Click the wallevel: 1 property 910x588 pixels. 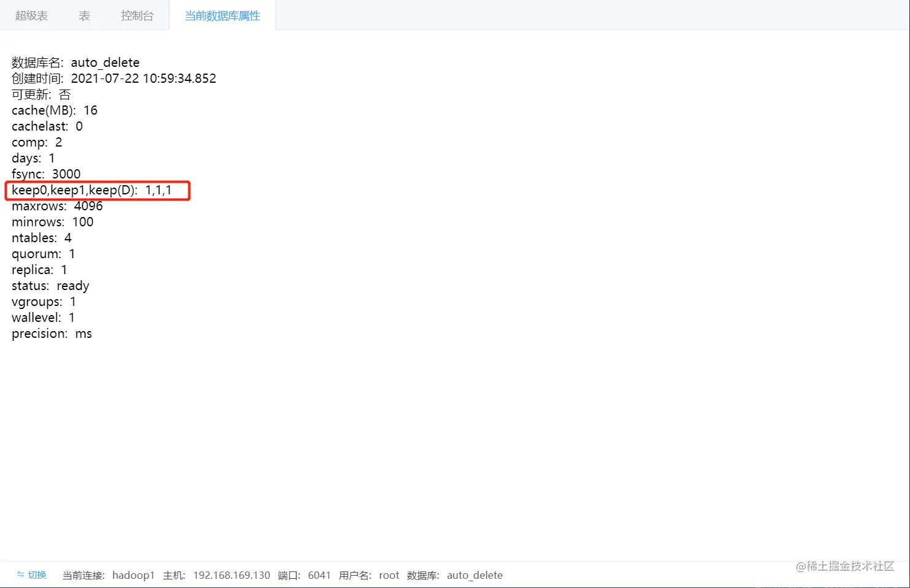click(x=44, y=318)
